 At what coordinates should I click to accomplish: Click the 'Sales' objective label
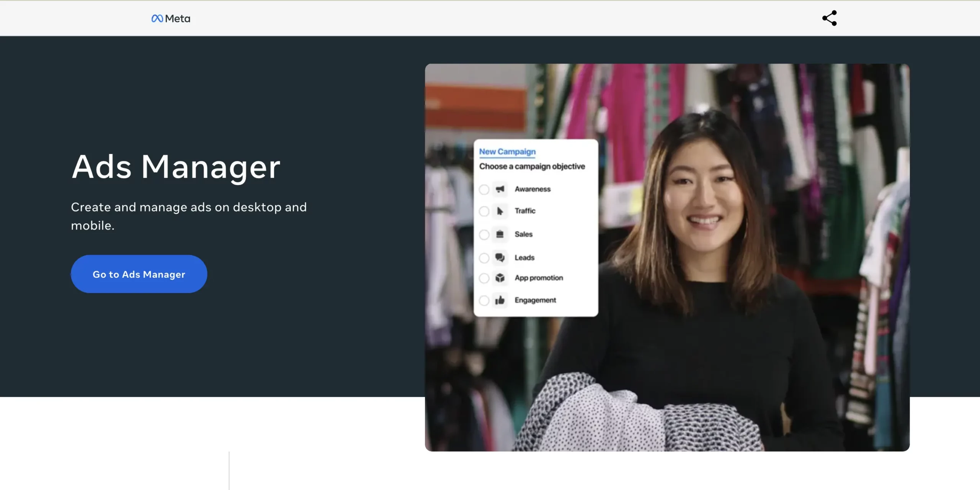(523, 234)
